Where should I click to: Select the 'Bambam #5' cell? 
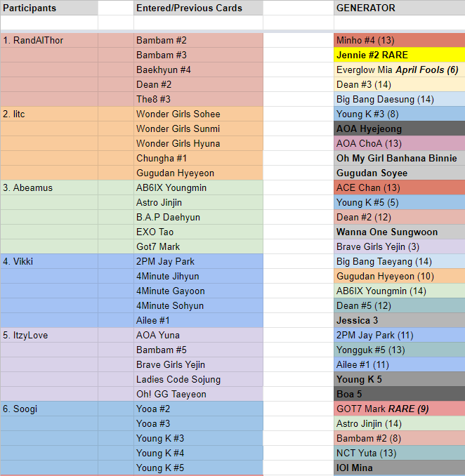coord(198,350)
